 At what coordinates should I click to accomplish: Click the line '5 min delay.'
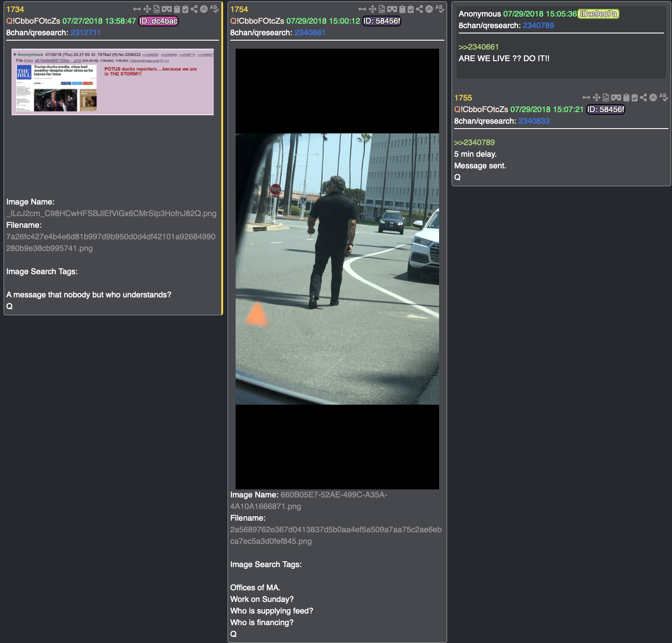(x=475, y=154)
